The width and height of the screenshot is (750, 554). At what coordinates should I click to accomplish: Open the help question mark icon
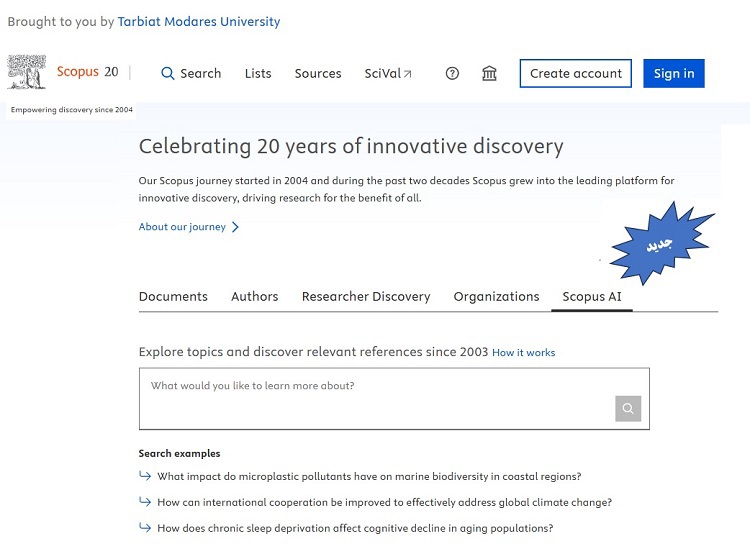tap(452, 74)
